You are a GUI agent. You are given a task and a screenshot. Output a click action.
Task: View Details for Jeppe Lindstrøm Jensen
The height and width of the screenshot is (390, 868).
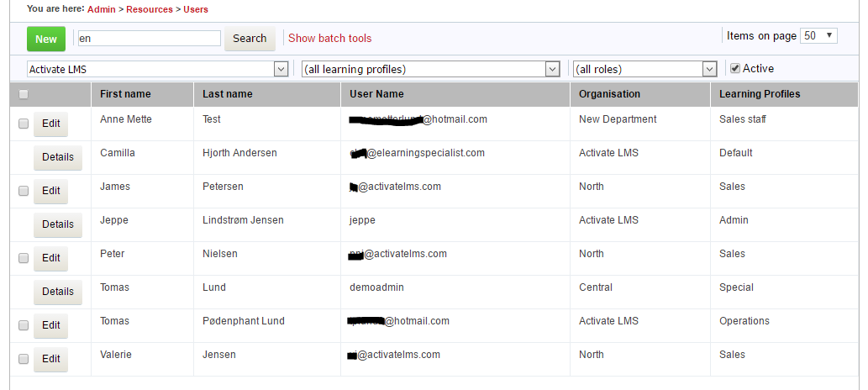(x=58, y=224)
